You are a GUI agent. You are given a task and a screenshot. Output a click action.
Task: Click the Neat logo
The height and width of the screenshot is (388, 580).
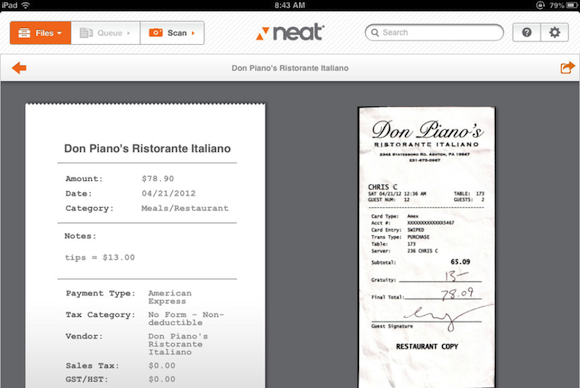(x=290, y=32)
